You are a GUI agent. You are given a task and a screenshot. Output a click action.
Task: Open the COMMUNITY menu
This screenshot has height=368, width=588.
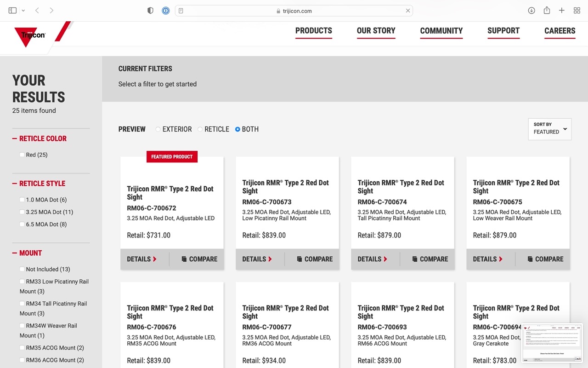441,31
